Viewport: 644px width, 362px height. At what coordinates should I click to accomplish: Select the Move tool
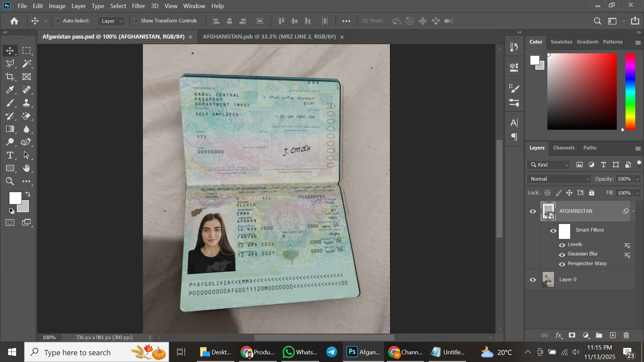pos(10,50)
